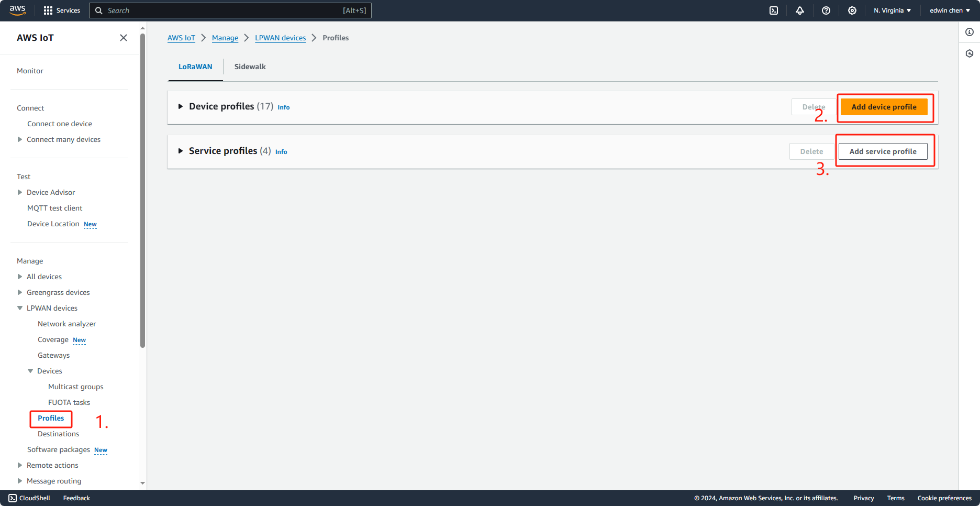The height and width of the screenshot is (506, 980).
Task: Expand All devices in sidebar
Action: click(x=20, y=277)
